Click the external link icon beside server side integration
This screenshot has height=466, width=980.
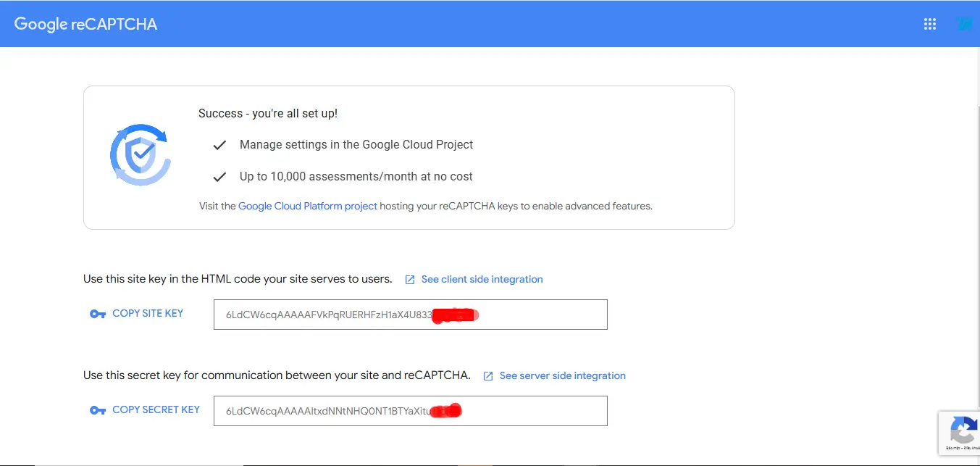click(x=488, y=376)
